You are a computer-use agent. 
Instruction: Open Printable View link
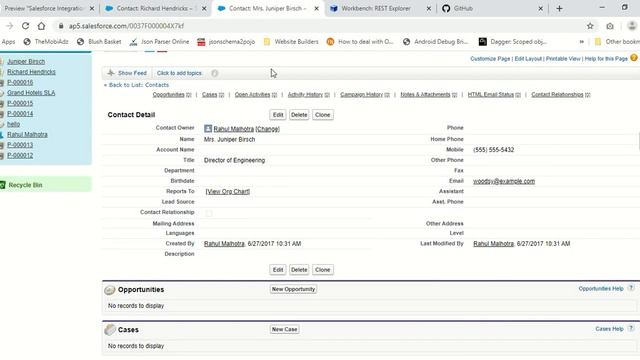click(x=563, y=59)
